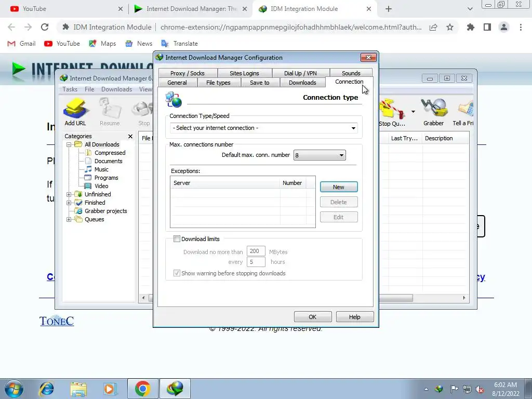Click the MBytes limit field showing 200

[256, 251]
